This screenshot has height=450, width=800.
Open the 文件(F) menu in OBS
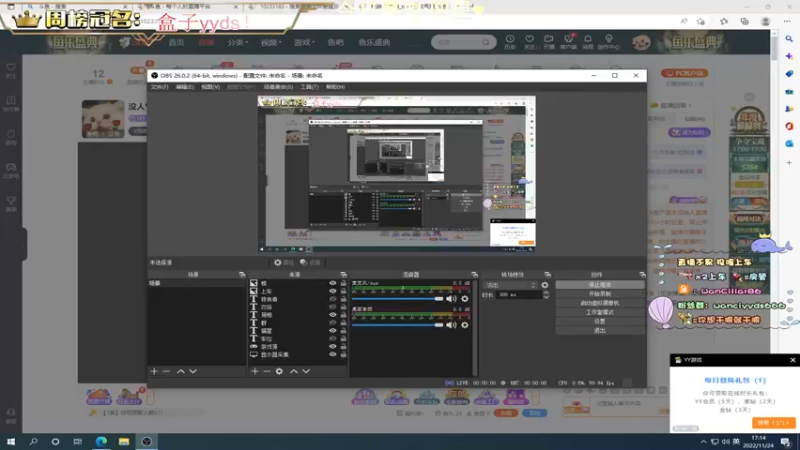click(159, 87)
